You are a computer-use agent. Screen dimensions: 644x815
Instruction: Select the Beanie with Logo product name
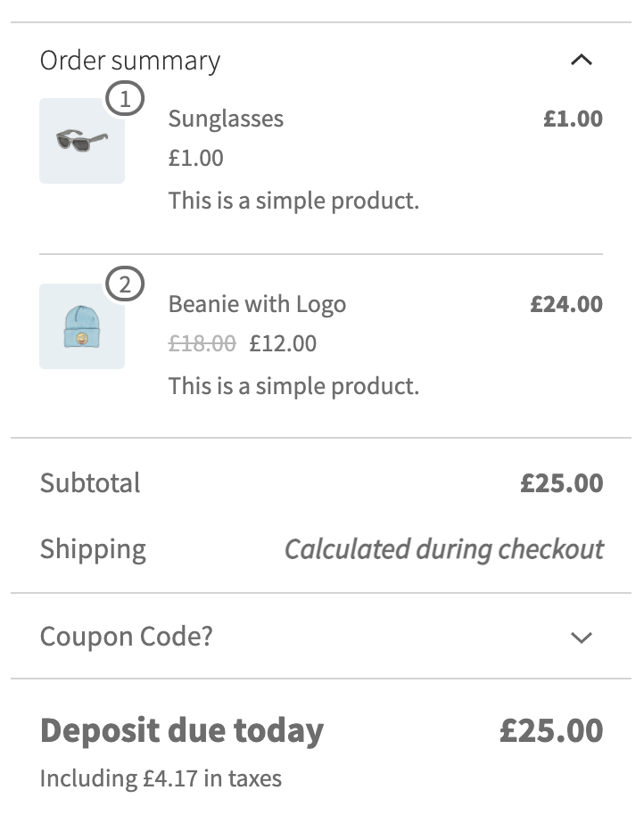[257, 304]
